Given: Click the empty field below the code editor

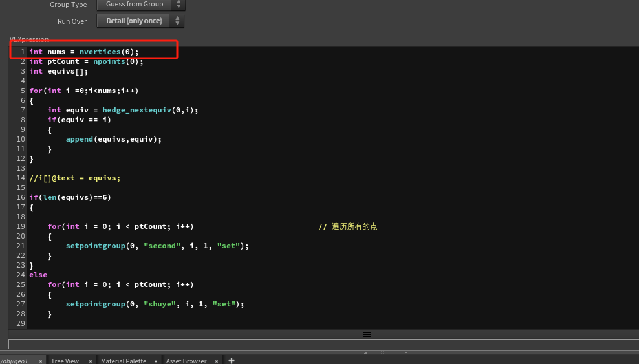Looking at the screenshot, I should pos(323,345).
